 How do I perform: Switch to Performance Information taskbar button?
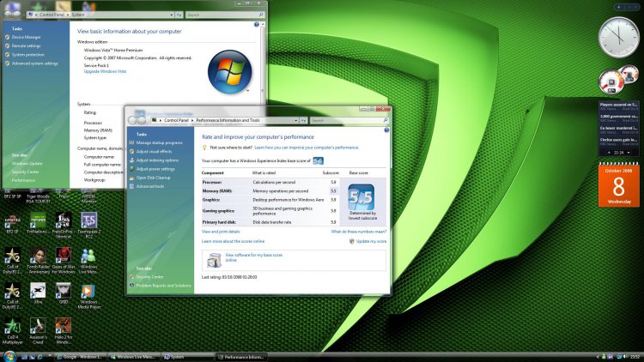coord(241,357)
